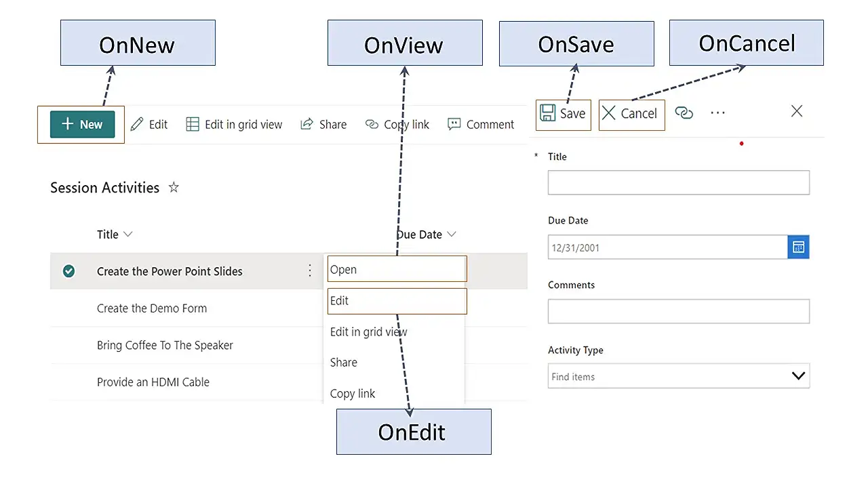
Task: Select Edit in grid view from the context menu
Action: click(368, 331)
